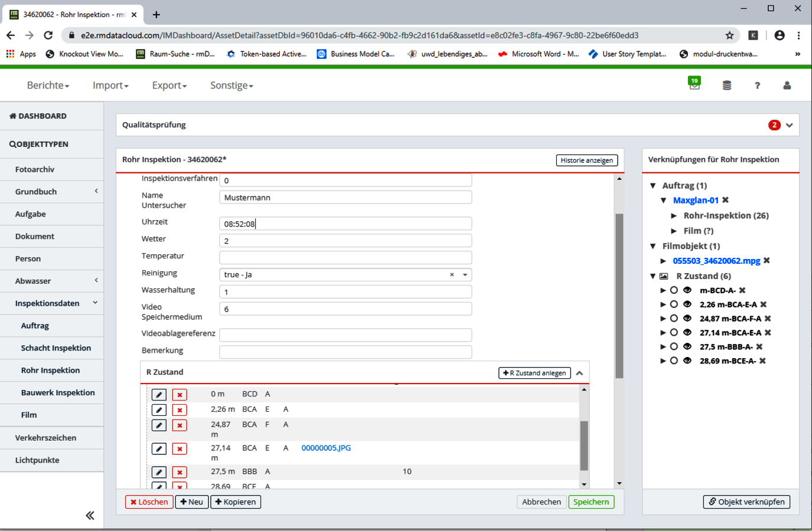Open the help question mark icon
The image size is (812, 531).
[x=757, y=86]
